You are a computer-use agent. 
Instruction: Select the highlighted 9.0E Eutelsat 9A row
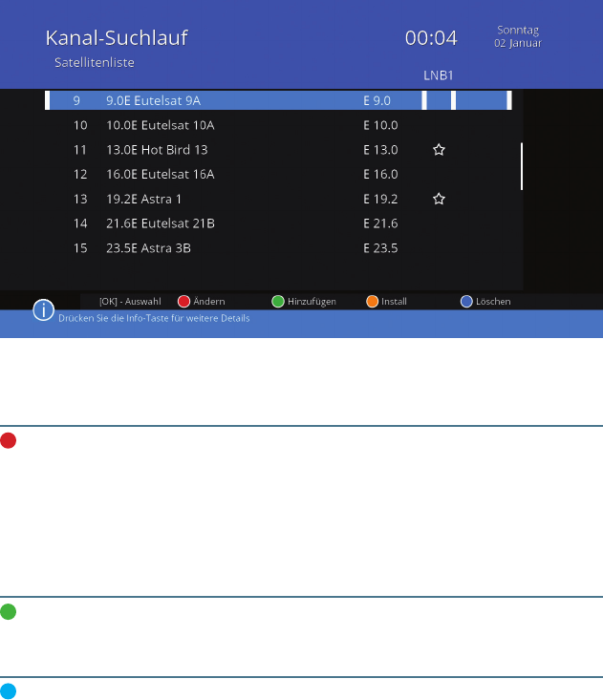[x=278, y=100]
